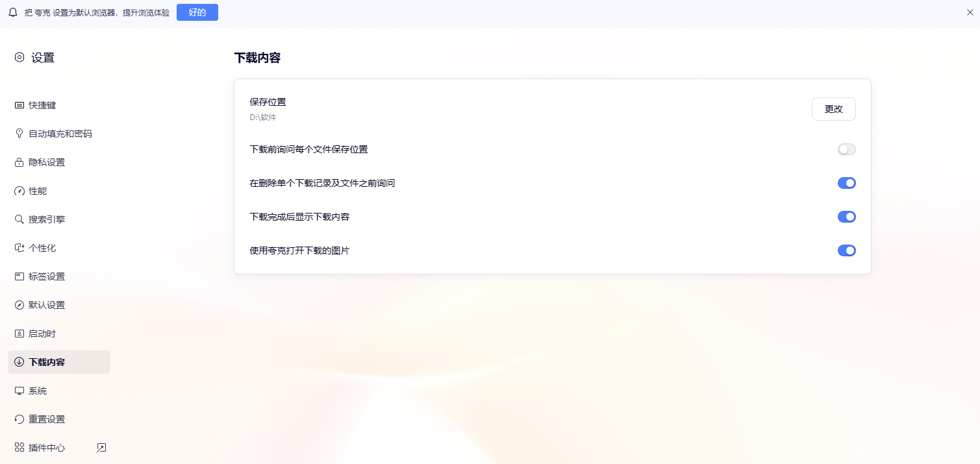The image size is (980, 464).
Task: Click the 保存位置 label
Action: point(268,102)
